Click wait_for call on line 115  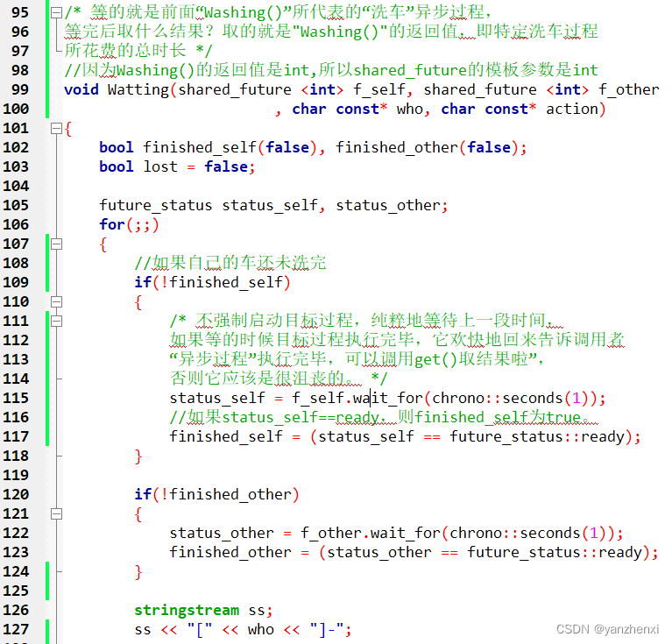click(x=388, y=398)
